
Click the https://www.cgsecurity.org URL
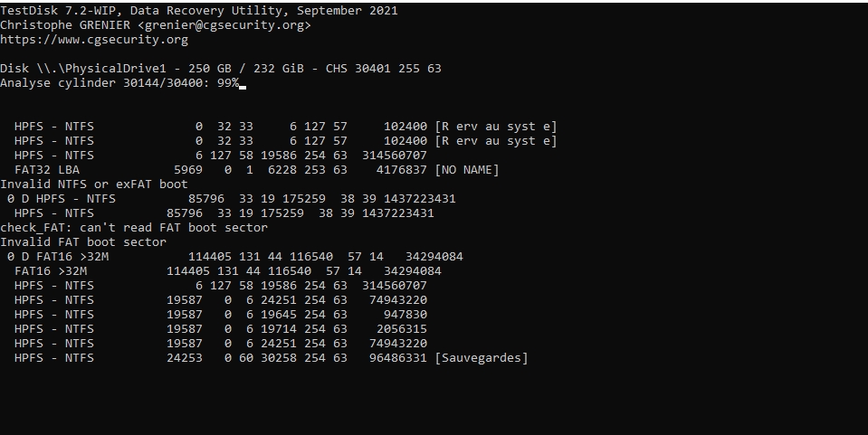[x=94, y=40]
